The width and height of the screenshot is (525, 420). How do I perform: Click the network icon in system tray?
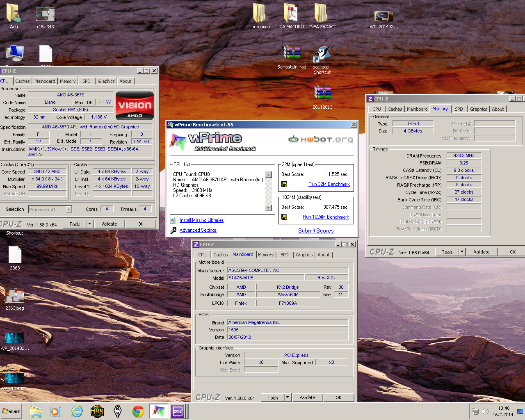point(475,411)
